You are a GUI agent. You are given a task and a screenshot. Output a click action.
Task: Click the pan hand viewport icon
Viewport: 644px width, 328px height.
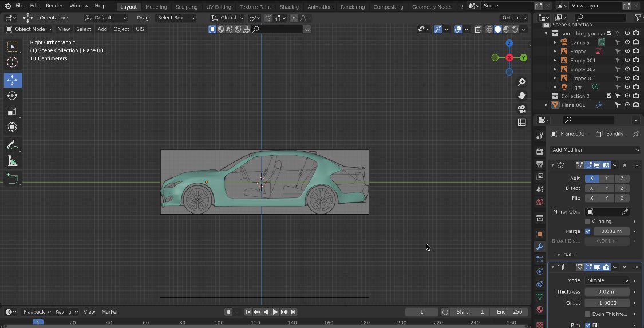coord(521,96)
